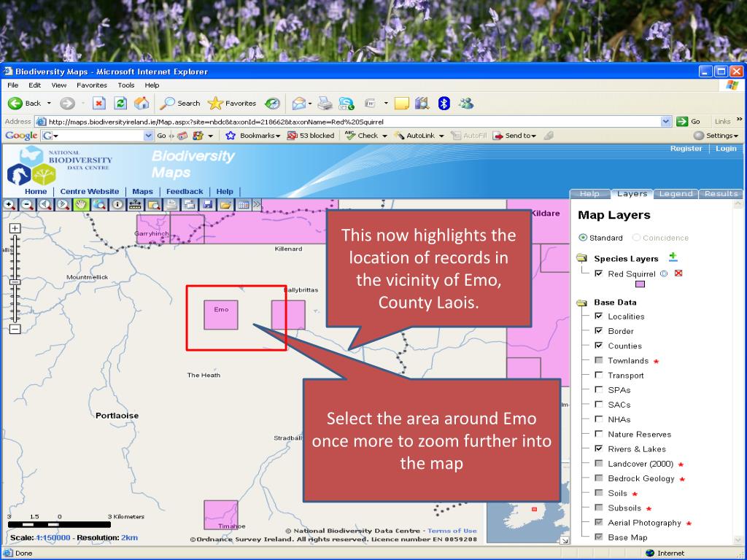This screenshot has width=747, height=560.
Task: Switch to the Legend tab
Action: coord(676,194)
